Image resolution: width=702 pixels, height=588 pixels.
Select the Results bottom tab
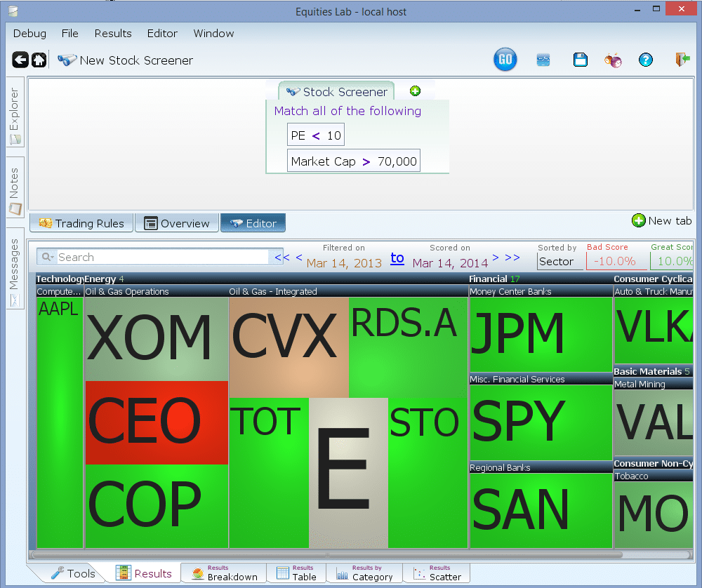(x=143, y=573)
